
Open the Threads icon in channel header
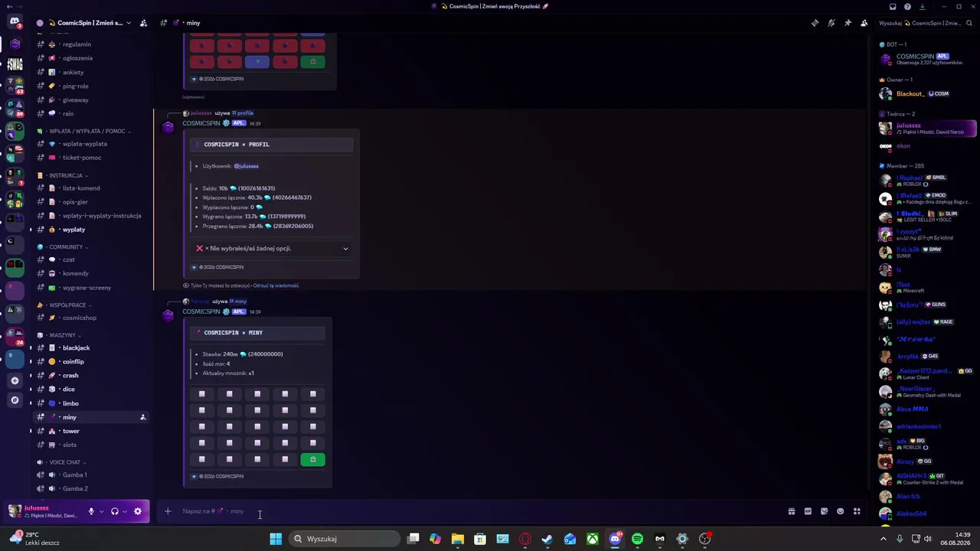point(815,23)
